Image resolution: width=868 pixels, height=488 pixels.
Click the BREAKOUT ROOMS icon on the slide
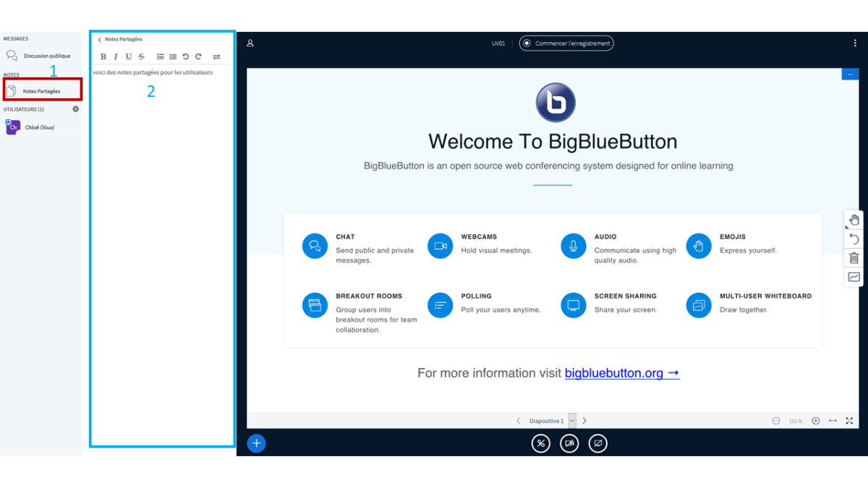315,305
